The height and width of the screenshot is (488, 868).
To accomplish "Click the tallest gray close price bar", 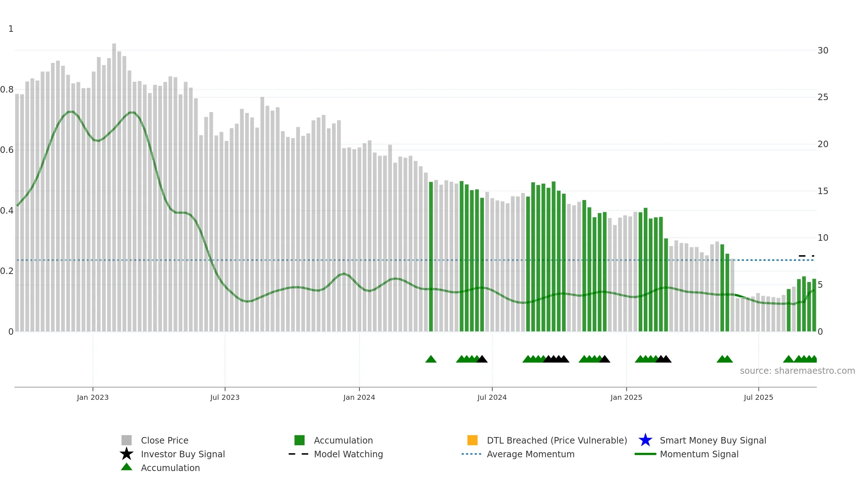I will click(114, 187).
